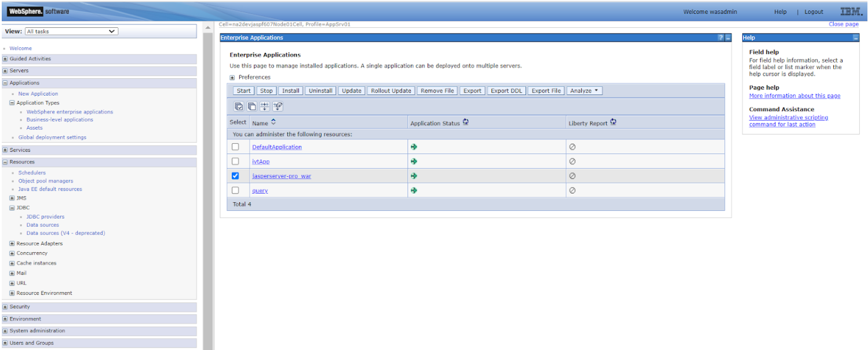Open the DefaultApplication link

[x=277, y=147]
